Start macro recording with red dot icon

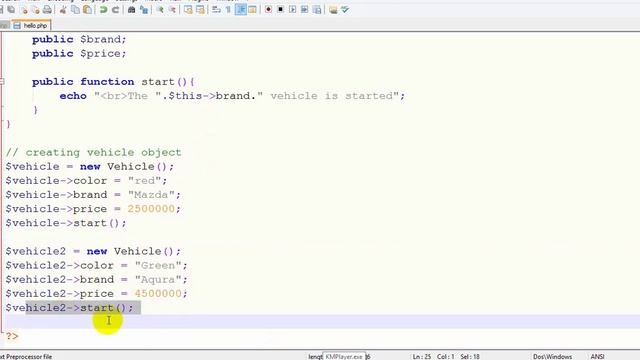click(269, 9)
